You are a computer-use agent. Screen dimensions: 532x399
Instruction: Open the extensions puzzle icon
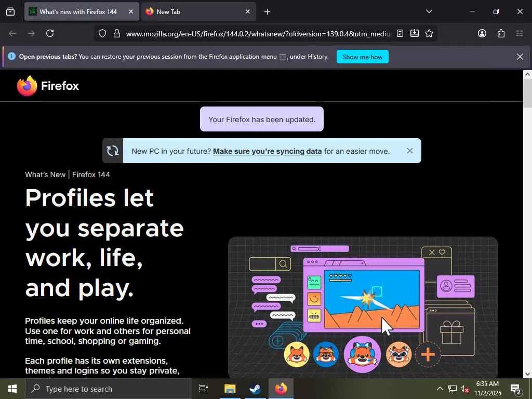pyautogui.click(x=501, y=33)
